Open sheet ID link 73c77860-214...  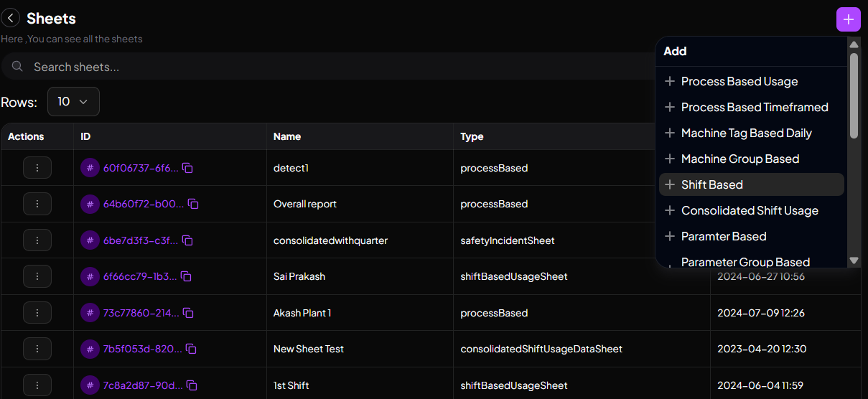(x=141, y=313)
